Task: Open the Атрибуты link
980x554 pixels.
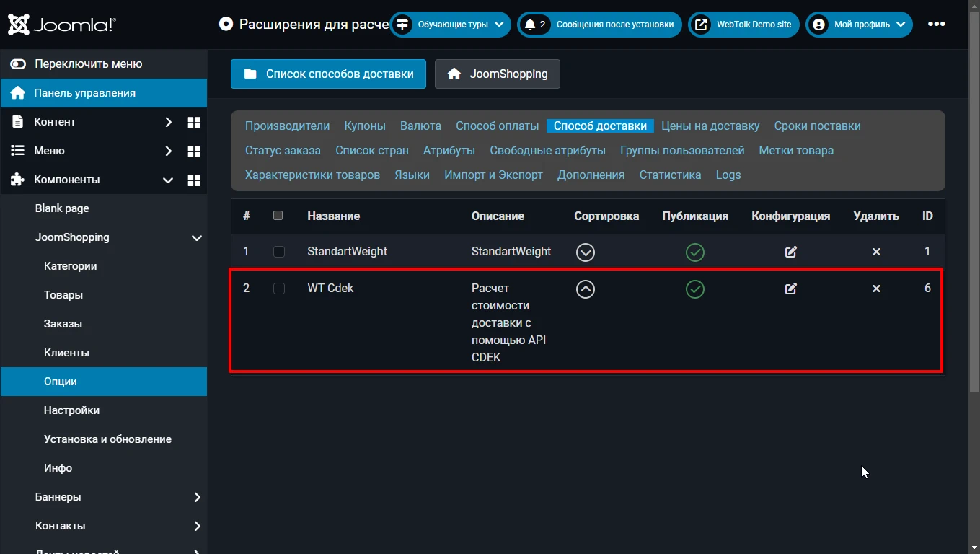Action: point(449,150)
